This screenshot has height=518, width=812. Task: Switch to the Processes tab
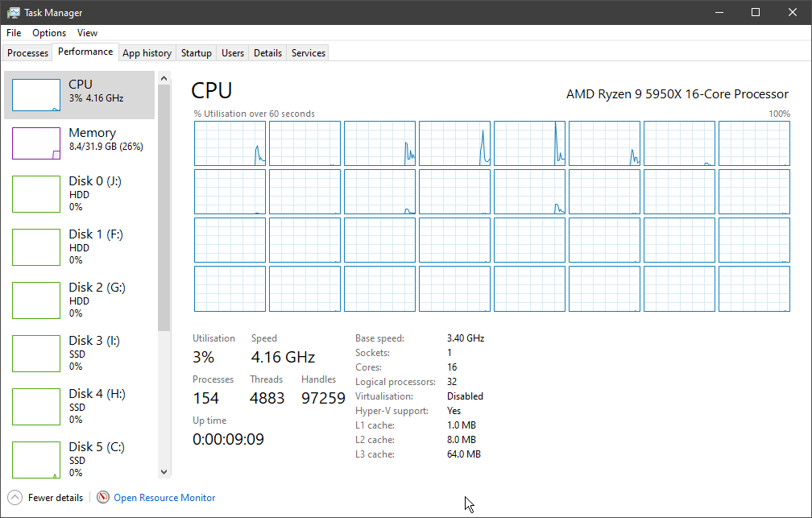[x=27, y=53]
